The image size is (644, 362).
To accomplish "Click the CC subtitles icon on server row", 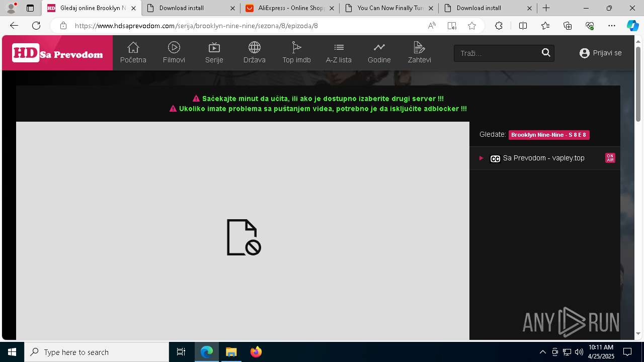I will click(x=495, y=158).
